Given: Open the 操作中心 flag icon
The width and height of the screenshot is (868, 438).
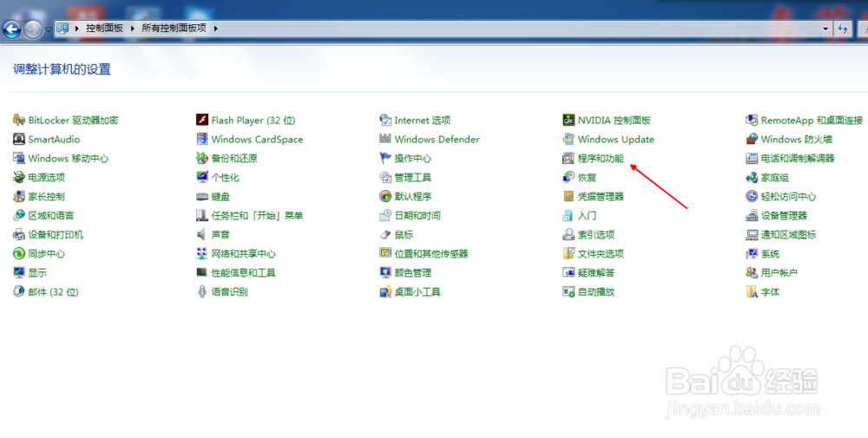Looking at the screenshot, I should 385,158.
